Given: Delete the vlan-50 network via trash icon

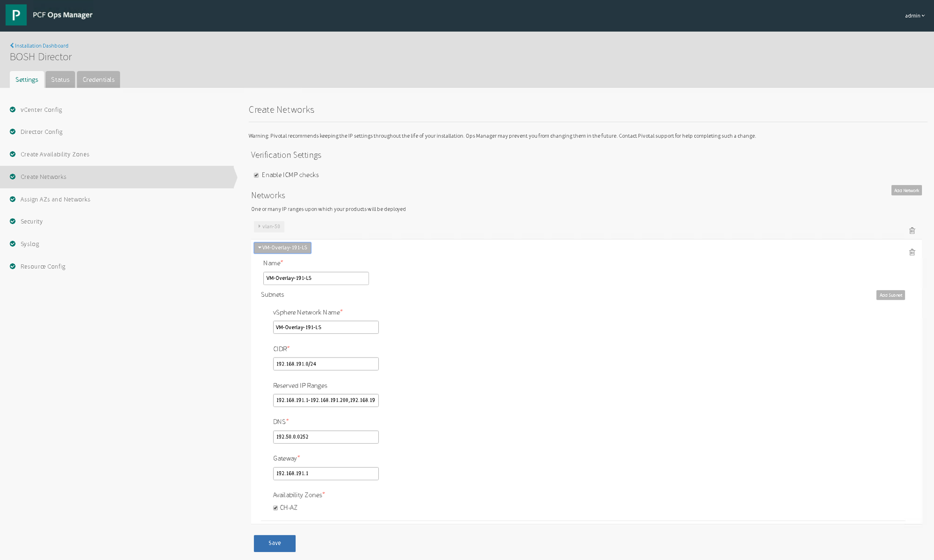Looking at the screenshot, I should click(x=912, y=231).
